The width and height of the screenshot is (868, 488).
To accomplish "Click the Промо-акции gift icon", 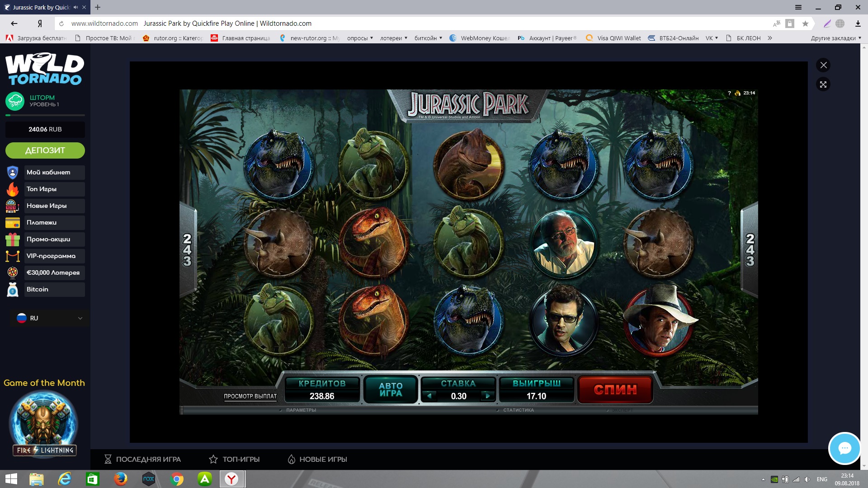I will (x=13, y=239).
